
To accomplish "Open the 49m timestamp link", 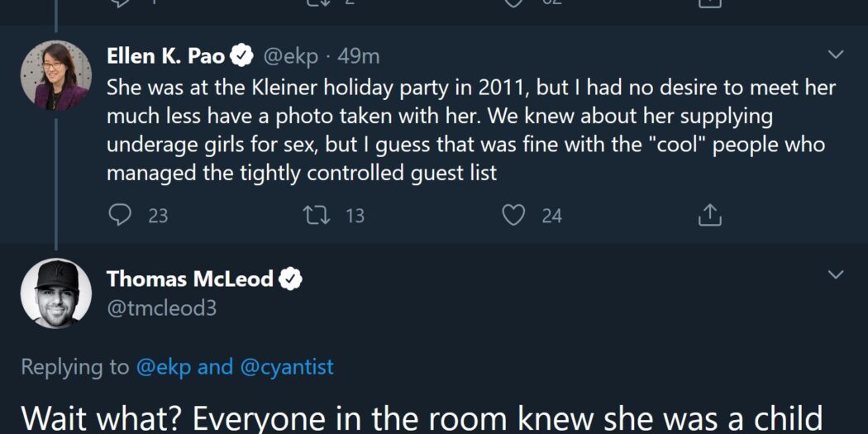I will click(x=359, y=56).
